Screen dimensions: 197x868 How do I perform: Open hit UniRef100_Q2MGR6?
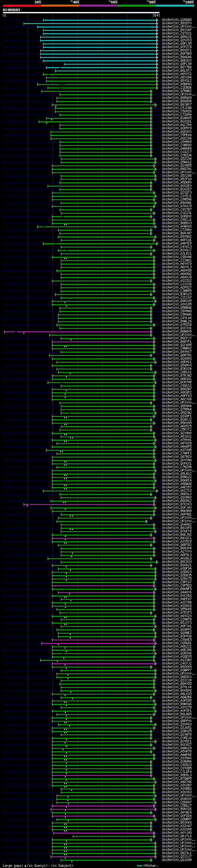(177, 20)
